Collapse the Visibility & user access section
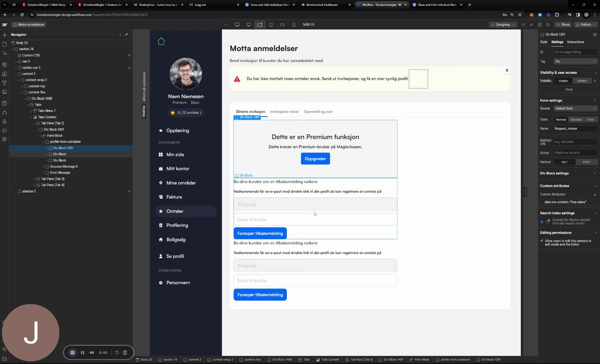The height and width of the screenshot is (364, 600). point(595,73)
